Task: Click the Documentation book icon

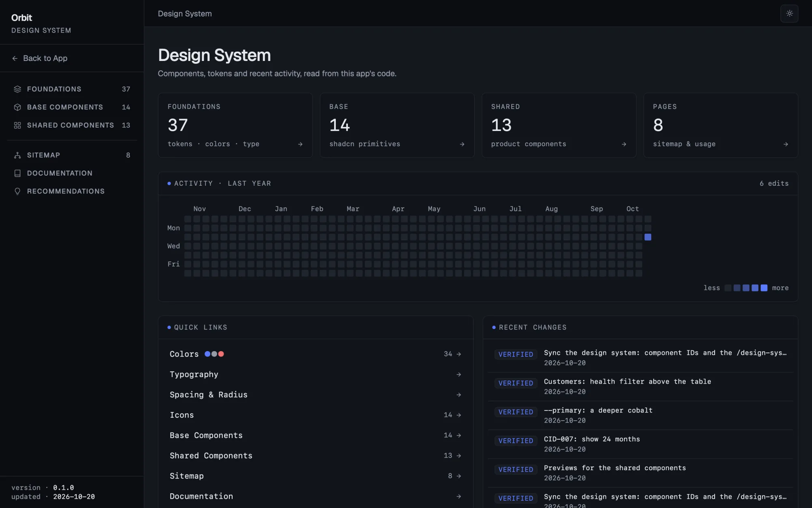Action: [17, 173]
